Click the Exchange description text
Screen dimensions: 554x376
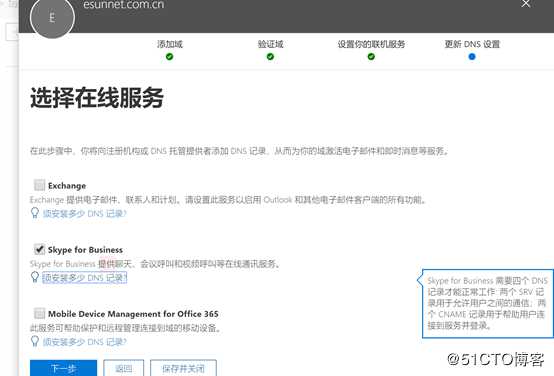[228, 200]
